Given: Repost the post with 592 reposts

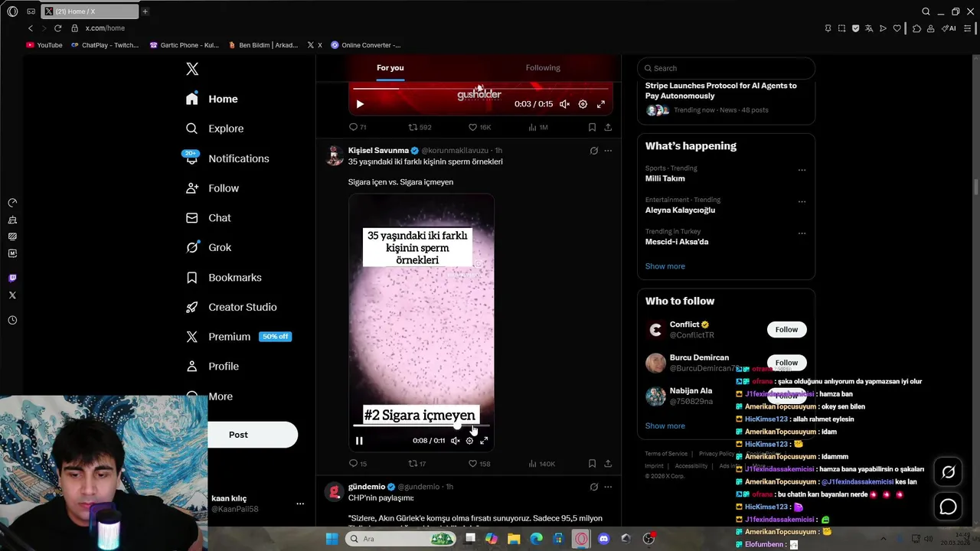Looking at the screenshot, I should [420, 127].
